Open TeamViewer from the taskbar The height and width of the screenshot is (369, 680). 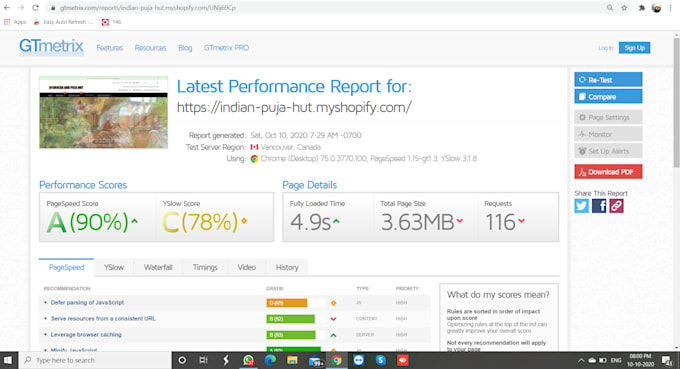click(x=358, y=360)
